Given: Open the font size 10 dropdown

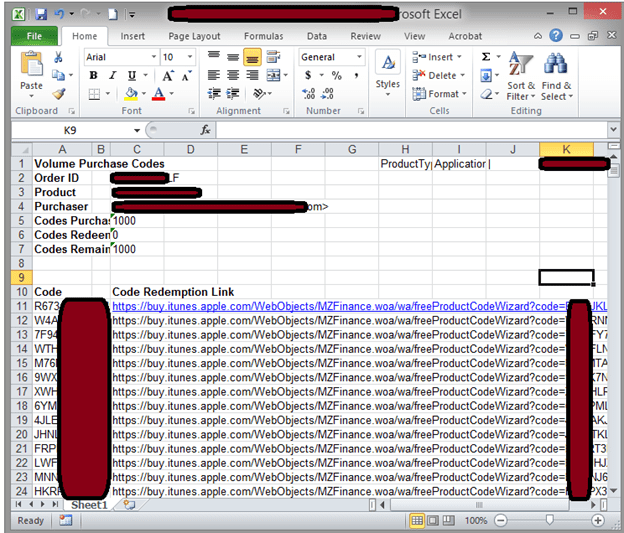Looking at the screenshot, I should (x=190, y=57).
